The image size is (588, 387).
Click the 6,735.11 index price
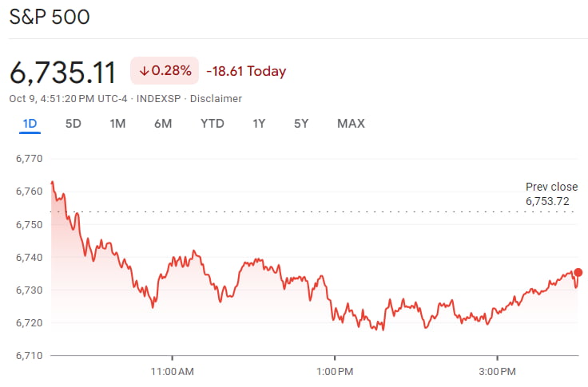click(x=63, y=72)
